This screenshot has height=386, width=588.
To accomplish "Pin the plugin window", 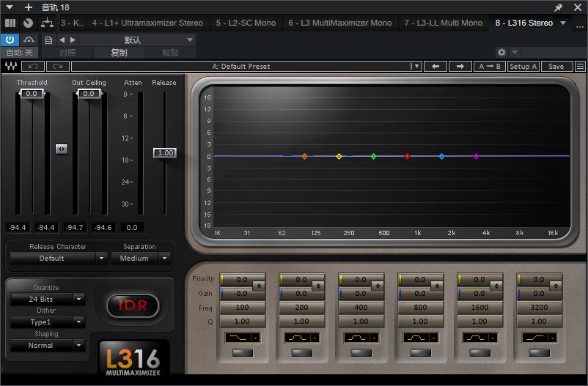I will click(x=559, y=7).
